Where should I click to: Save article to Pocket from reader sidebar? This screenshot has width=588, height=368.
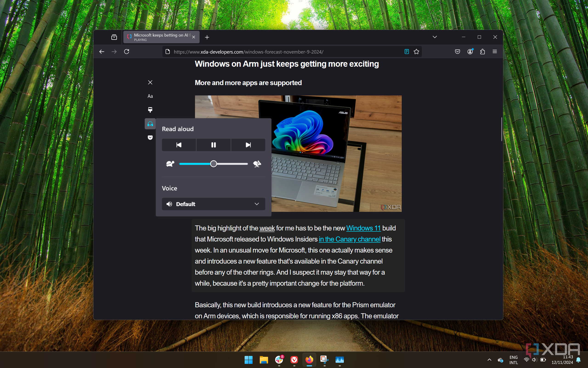150,138
